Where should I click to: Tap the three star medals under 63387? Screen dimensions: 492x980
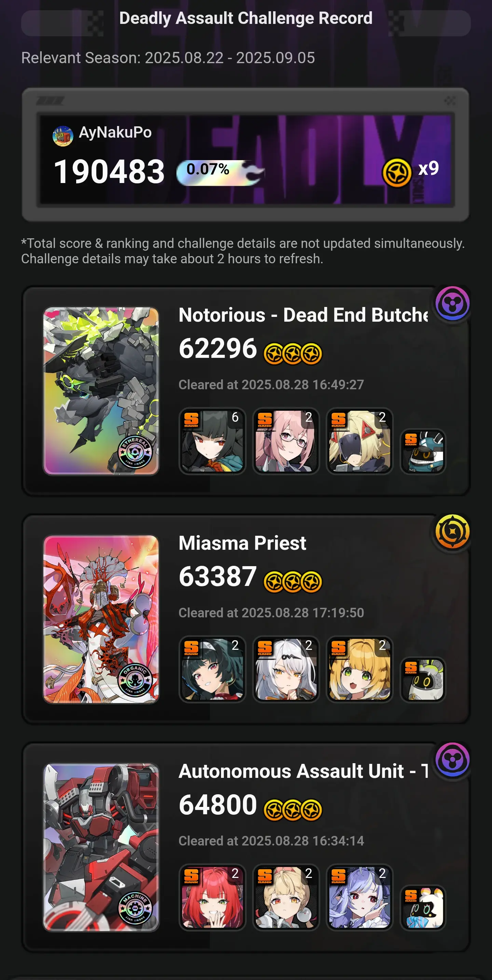(293, 582)
